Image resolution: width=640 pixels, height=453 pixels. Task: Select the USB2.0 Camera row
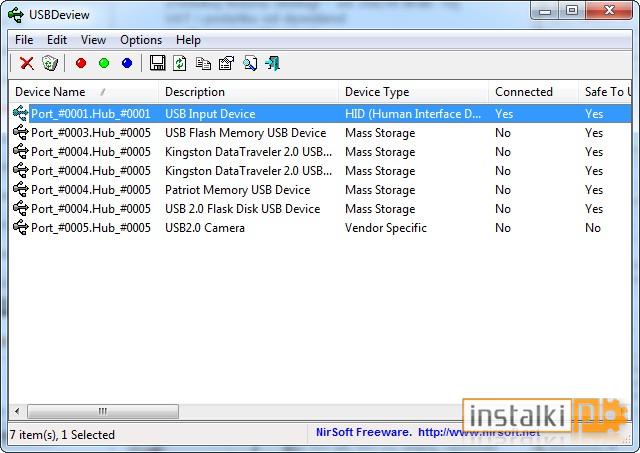tap(320, 228)
